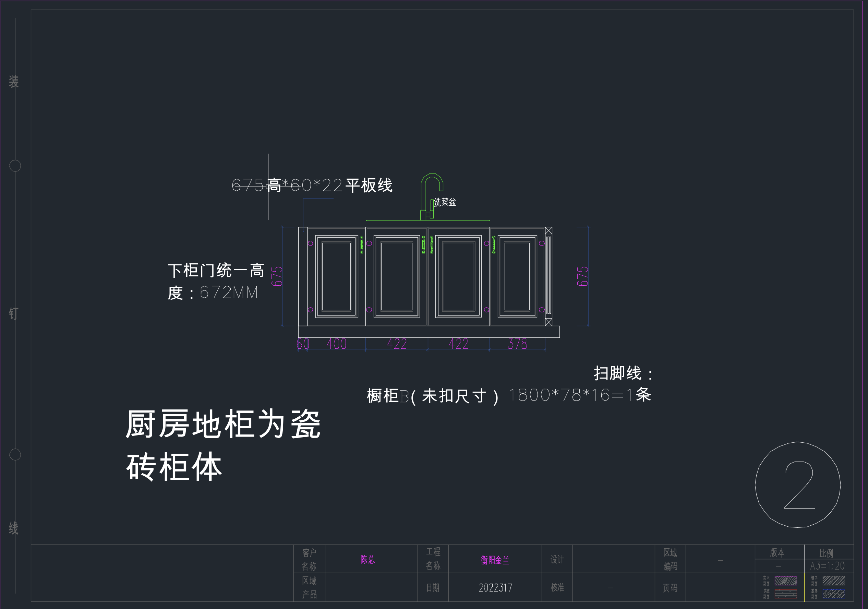
Task: Select the 橱柜B(未扣尺寸) title text
Action: click(433, 396)
